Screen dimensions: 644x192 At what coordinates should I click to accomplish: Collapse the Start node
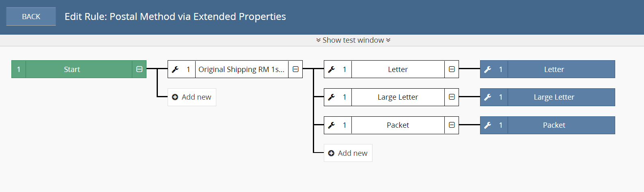click(x=139, y=69)
